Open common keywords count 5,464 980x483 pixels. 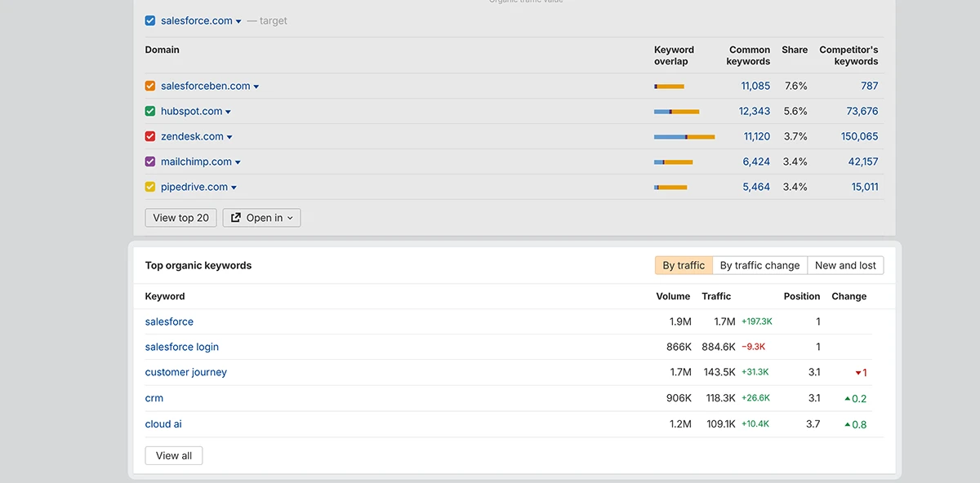tap(756, 187)
